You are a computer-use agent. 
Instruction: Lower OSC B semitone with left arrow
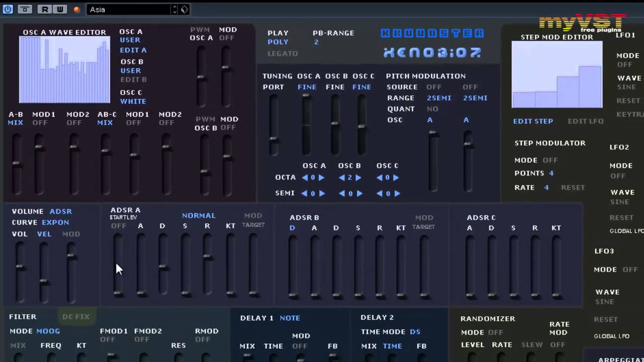tap(343, 194)
